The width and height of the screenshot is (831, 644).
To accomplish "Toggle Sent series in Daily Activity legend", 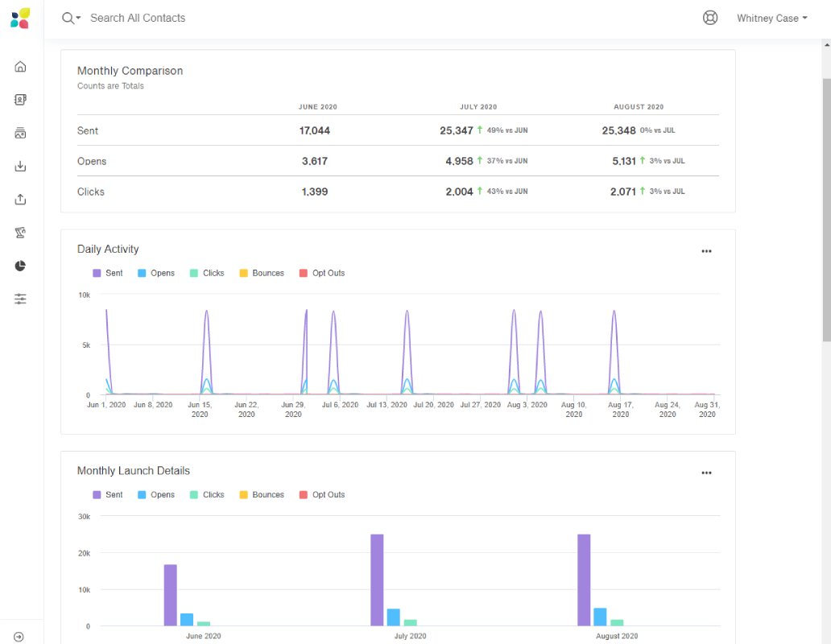I will click(x=108, y=273).
